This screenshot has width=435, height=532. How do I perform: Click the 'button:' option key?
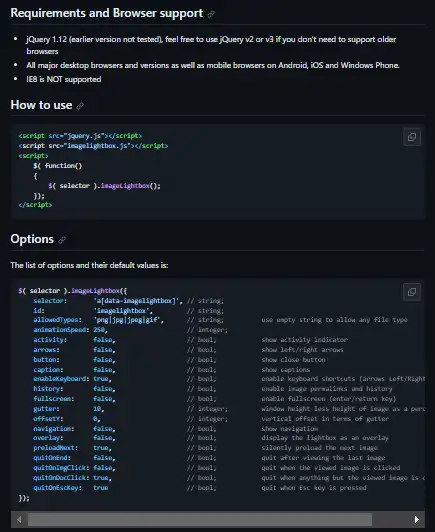(x=46, y=360)
